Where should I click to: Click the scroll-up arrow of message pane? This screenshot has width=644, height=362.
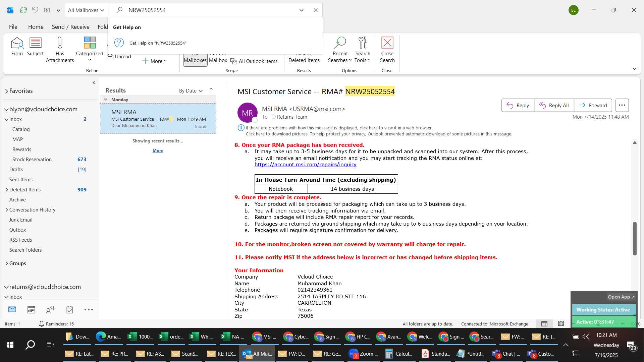(x=635, y=143)
